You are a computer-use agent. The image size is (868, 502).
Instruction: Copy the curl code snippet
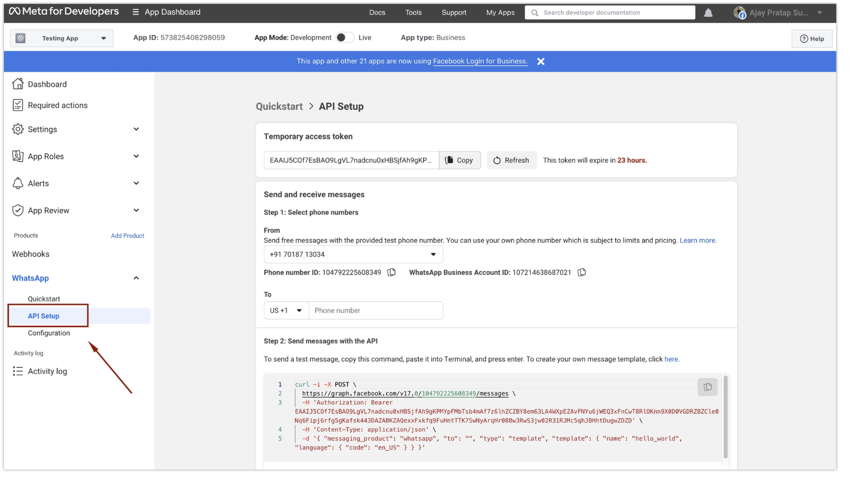pos(707,386)
